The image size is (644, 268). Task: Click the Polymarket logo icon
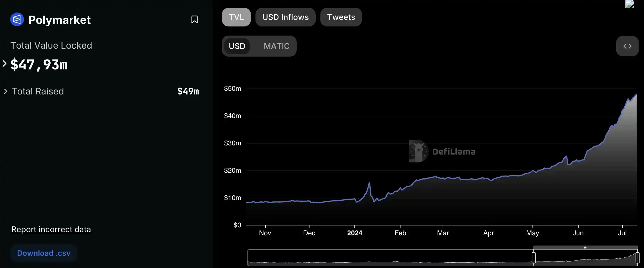tap(17, 19)
